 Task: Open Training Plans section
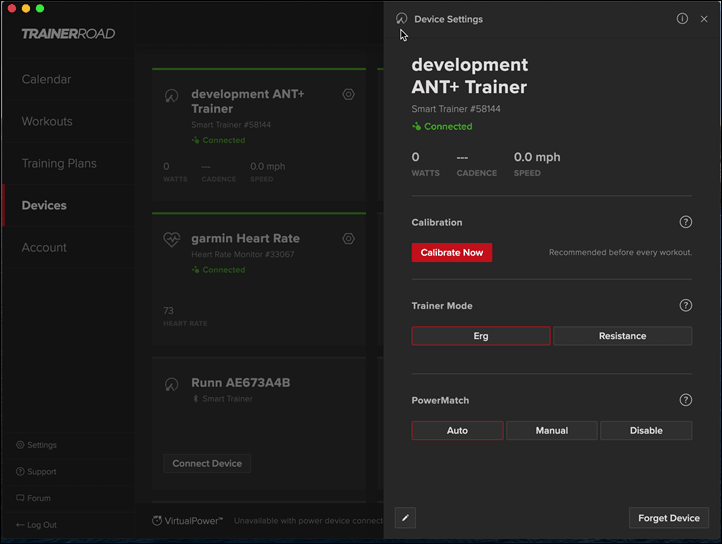tap(59, 164)
